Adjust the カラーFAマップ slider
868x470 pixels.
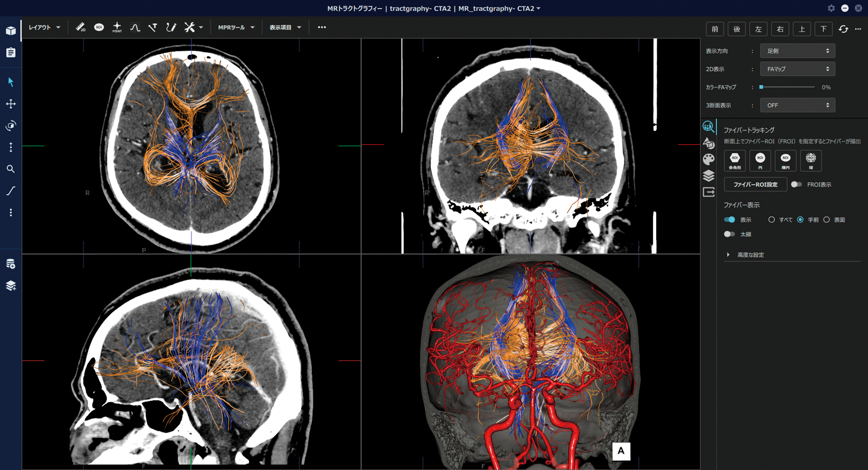(x=761, y=87)
